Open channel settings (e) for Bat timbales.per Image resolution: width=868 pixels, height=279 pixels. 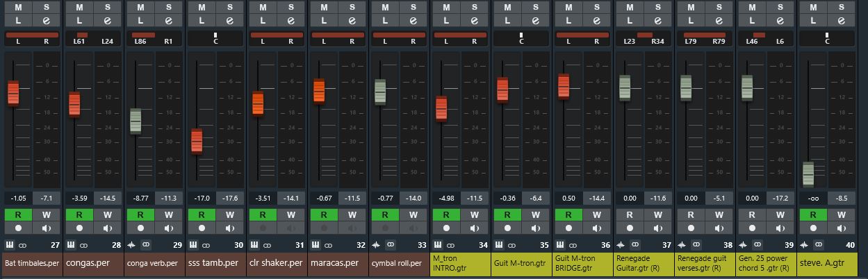pos(46,20)
